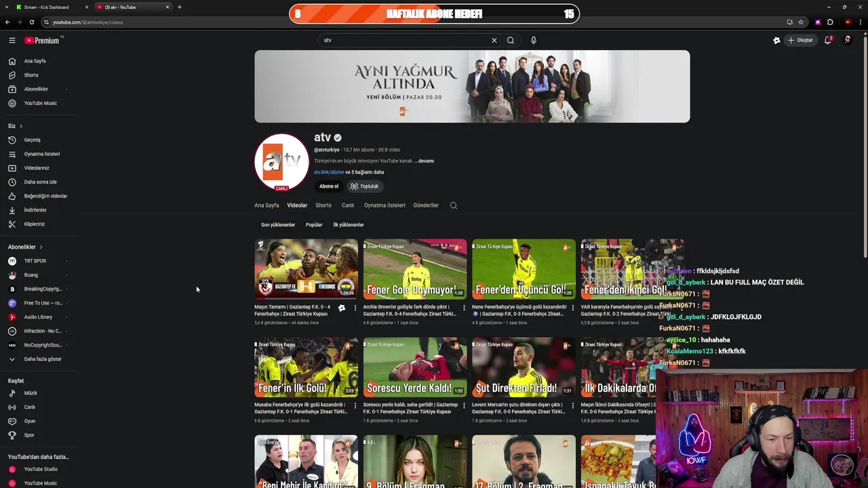Open Beğendiğim videolar in the sidebar
Image resolution: width=868 pixels, height=488 pixels.
45,196
